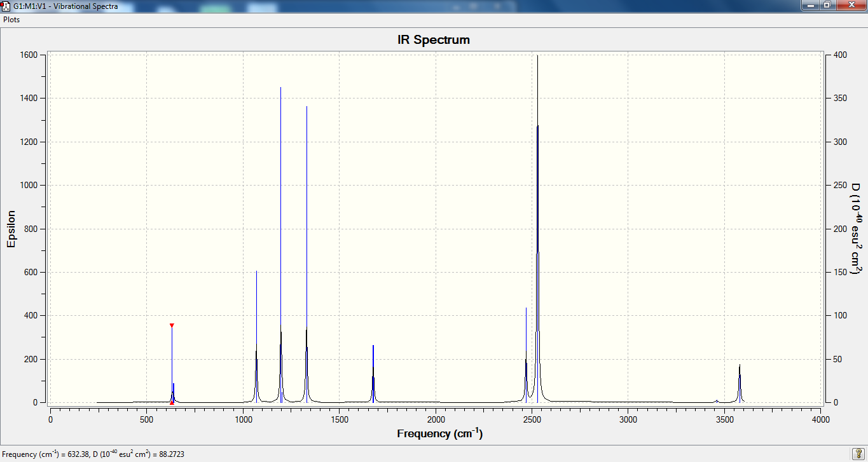This screenshot has width=868, height=462.
Task: Open the Plots menu
Action: coord(11,20)
